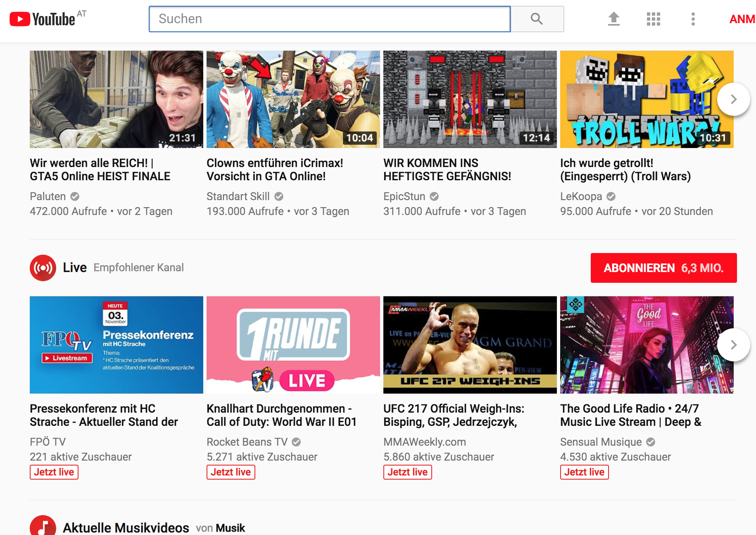Show next videos in top row
Image resolution: width=756 pixels, height=535 pixels.
733,99
